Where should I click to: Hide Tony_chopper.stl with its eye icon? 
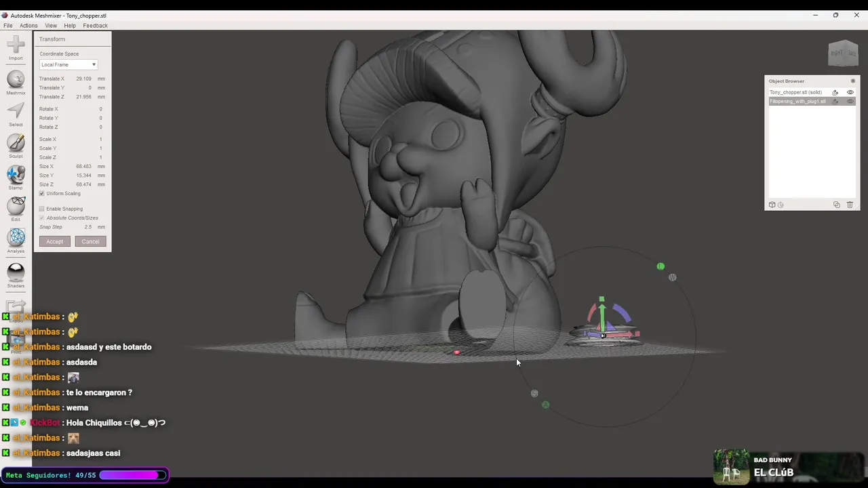click(x=850, y=92)
